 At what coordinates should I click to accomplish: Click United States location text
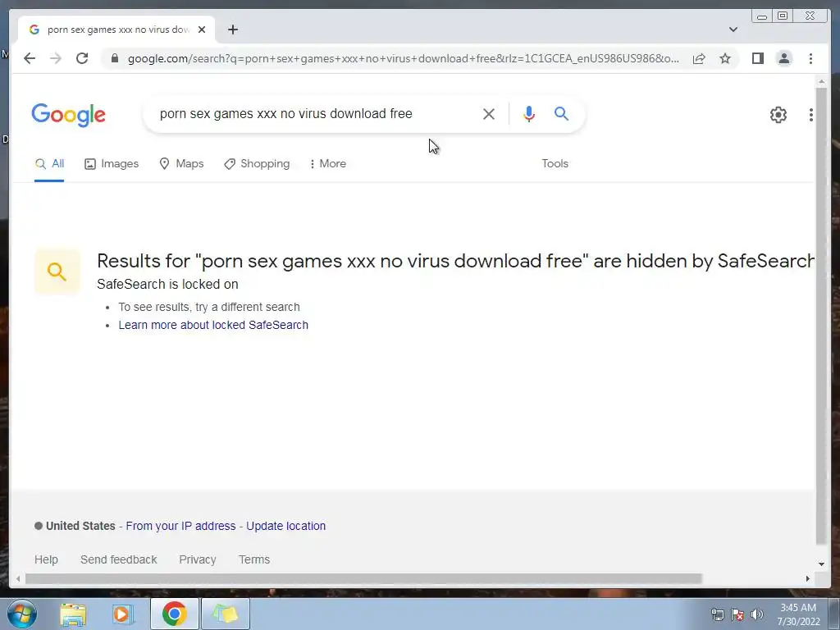coord(80,526)
